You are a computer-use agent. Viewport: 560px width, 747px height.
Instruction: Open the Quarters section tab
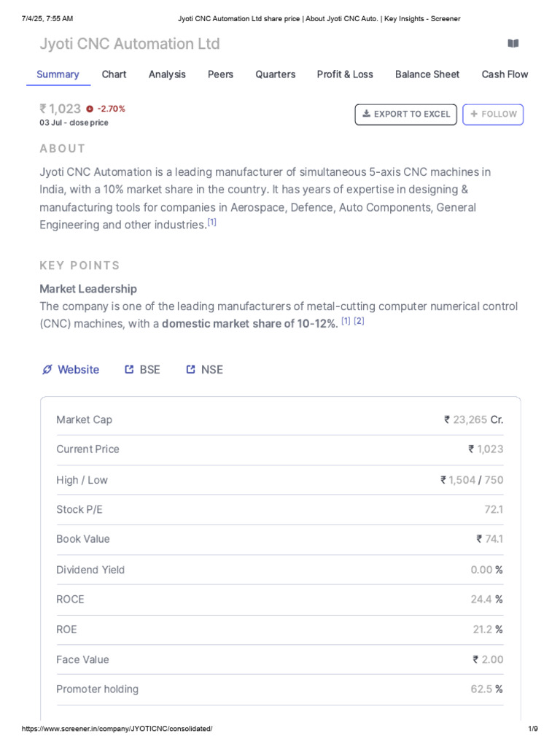pos(276,74)
